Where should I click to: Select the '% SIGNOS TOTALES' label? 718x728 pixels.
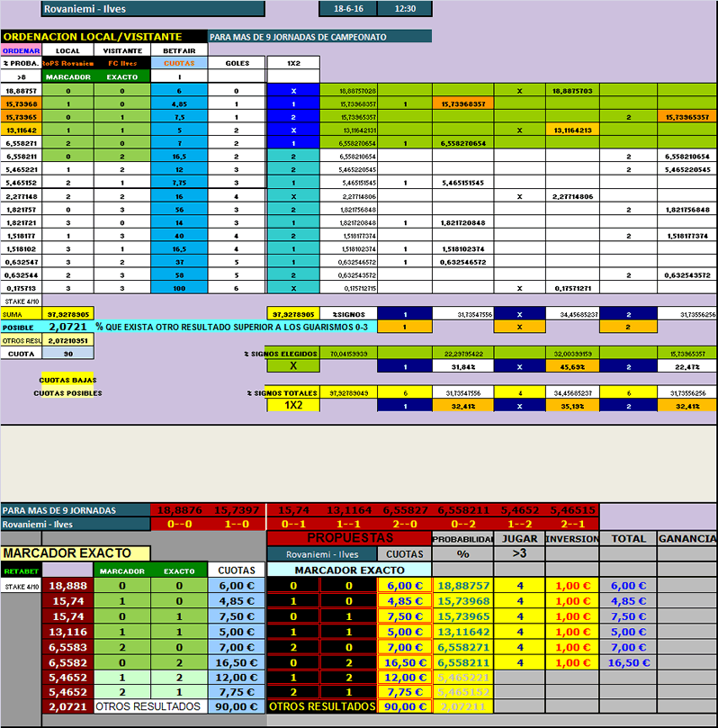(283, 392)
